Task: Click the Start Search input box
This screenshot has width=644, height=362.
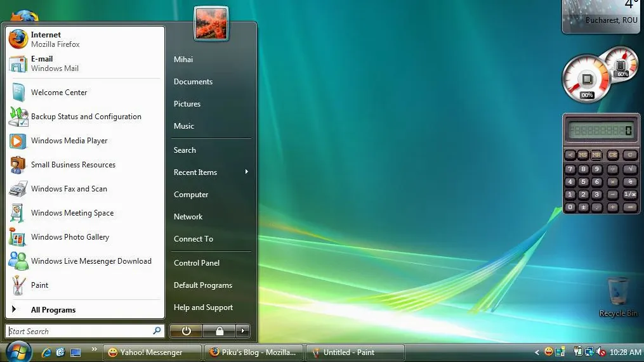Action: [x=79, y=332]
